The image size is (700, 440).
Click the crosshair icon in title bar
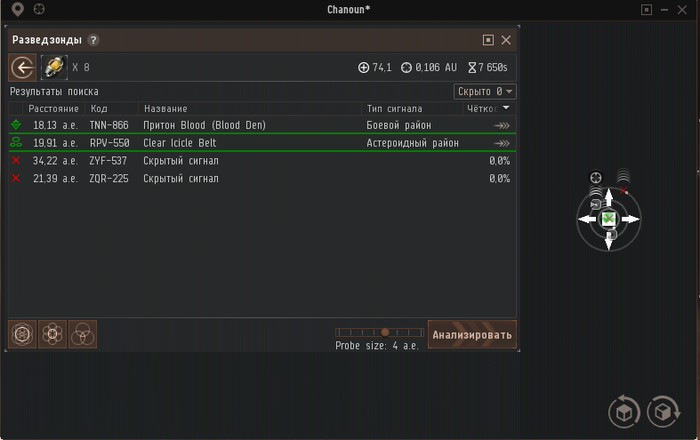click(39, 9)
